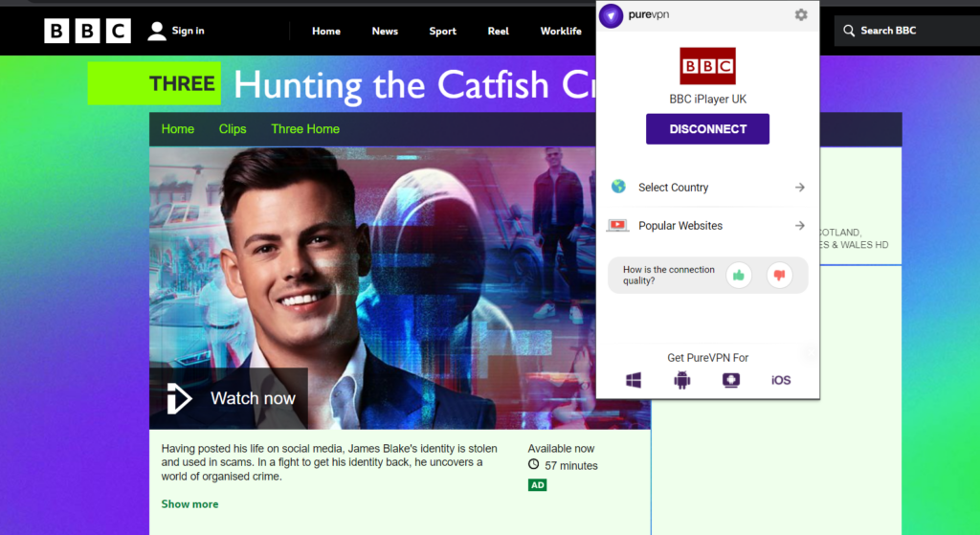Screen dimensions: 980x535
Task: Click the iOS download icon
Action: [x=781, y=380]
